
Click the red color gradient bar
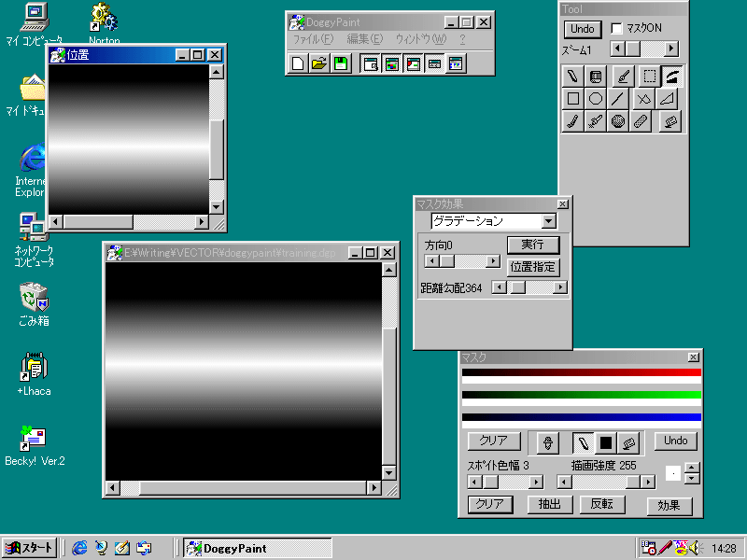581,372
